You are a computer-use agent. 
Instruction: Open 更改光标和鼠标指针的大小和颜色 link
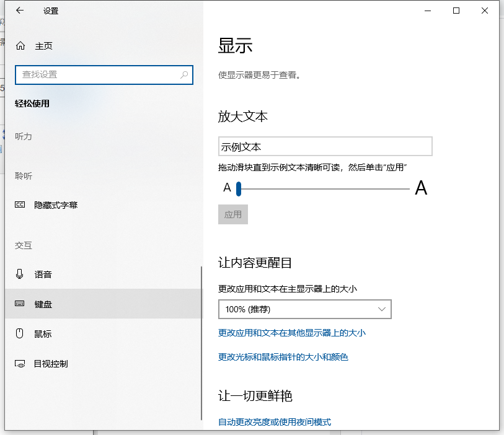(283, 357)
